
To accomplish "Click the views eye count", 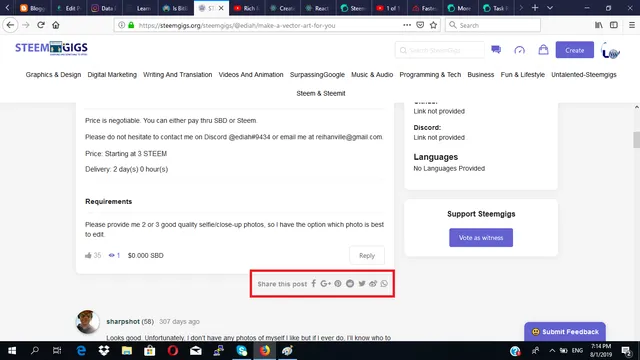I will tap(114, 255).
